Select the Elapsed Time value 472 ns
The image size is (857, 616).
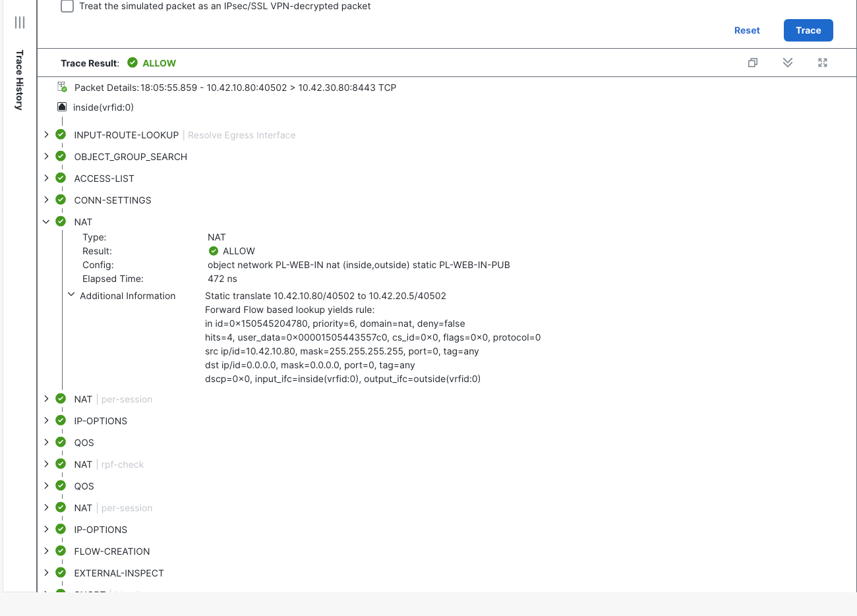point(222,279)
